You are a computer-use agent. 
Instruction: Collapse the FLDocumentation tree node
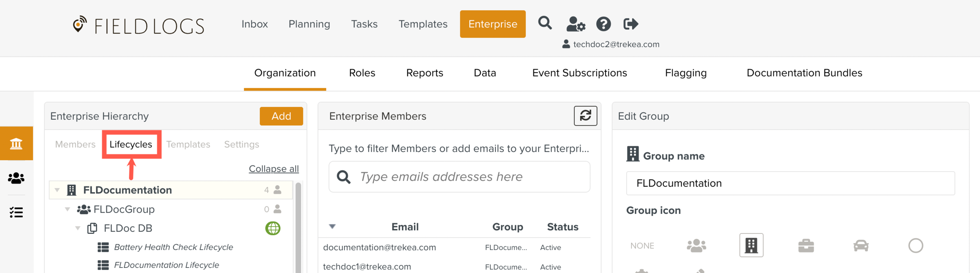(57, 190)
